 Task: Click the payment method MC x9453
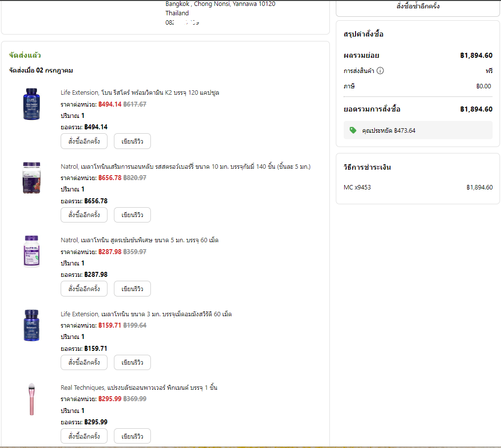coord(357,187)
